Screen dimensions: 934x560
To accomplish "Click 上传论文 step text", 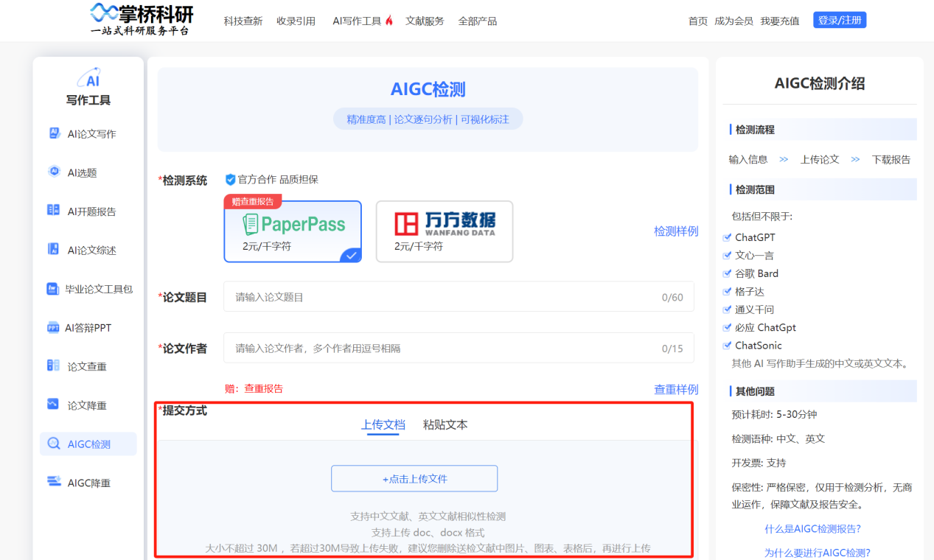I will [x=820, y=159].
